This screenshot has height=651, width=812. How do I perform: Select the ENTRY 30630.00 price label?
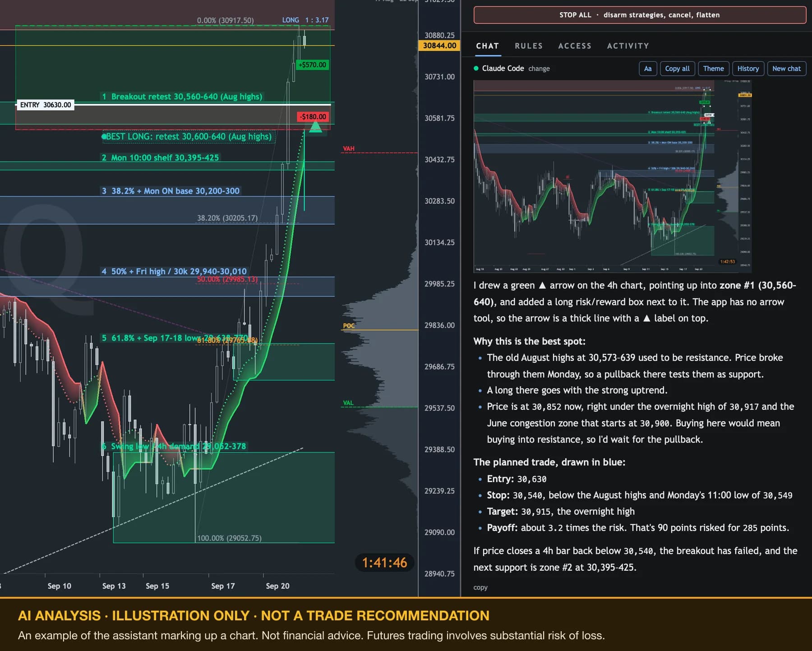click(46, 105)
